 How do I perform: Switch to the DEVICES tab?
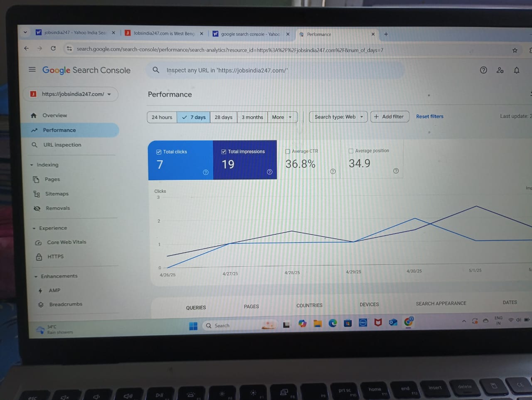[x=369, y=304]
